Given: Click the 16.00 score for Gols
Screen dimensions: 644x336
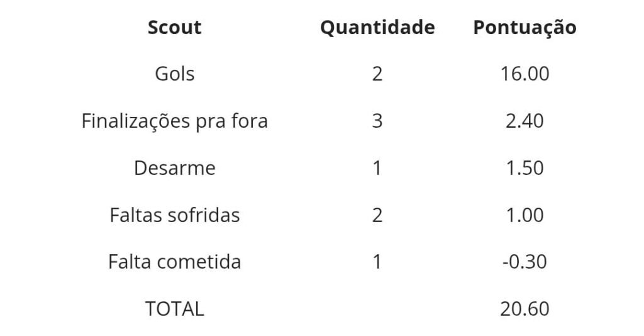Looking at the screenshot, I should click(x=525, y=74).
